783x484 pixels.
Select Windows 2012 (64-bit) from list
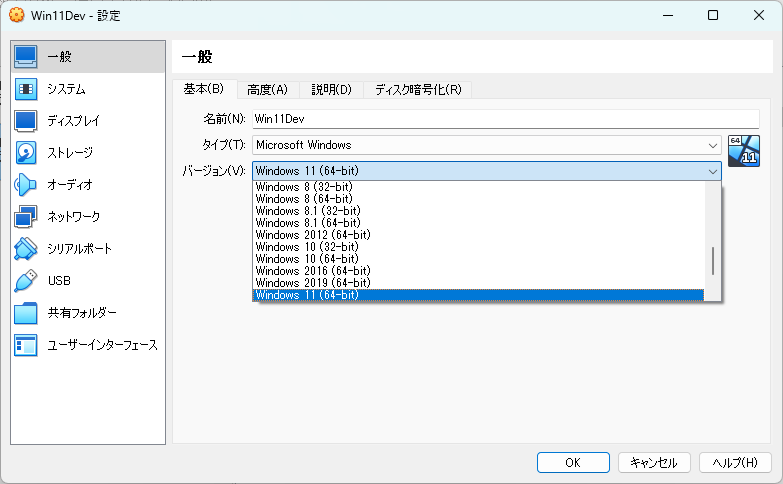tap(478, 235)
